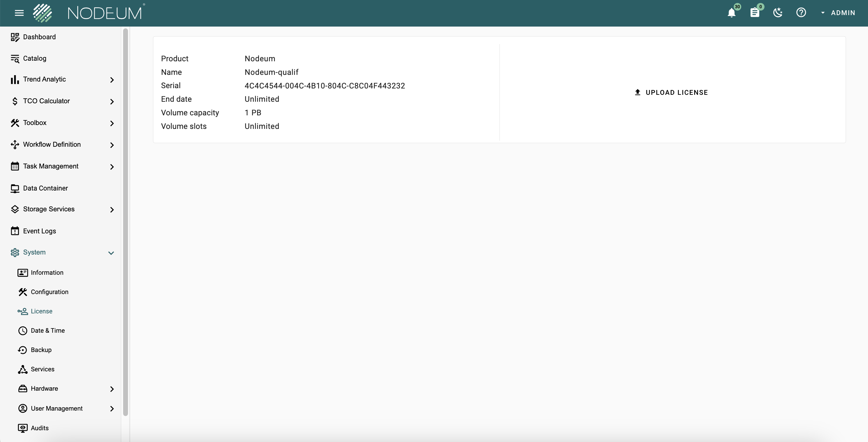The width and height of the screenshot is (868, 442).
Task: Open the Services page
Action: point(43,370)
